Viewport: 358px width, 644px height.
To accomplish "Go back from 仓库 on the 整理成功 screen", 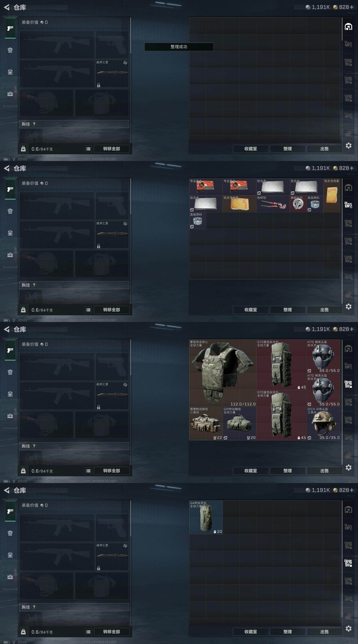I will click(7, 8).
